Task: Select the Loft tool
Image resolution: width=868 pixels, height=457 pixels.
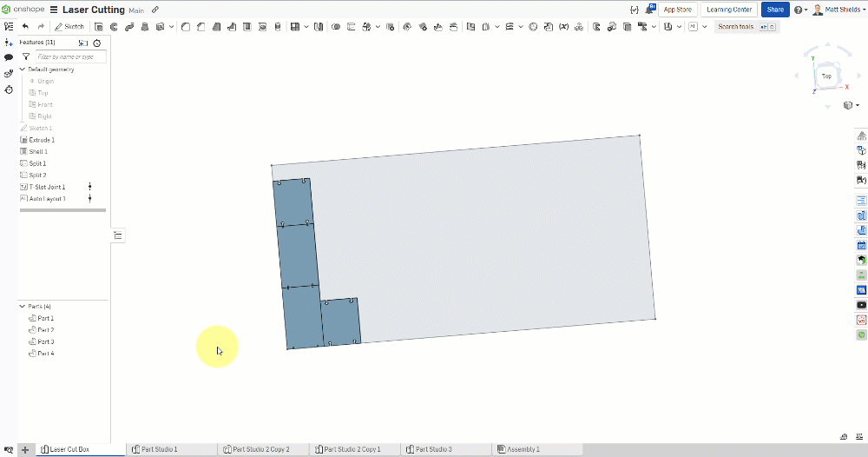Action: [x=145, y=27]
